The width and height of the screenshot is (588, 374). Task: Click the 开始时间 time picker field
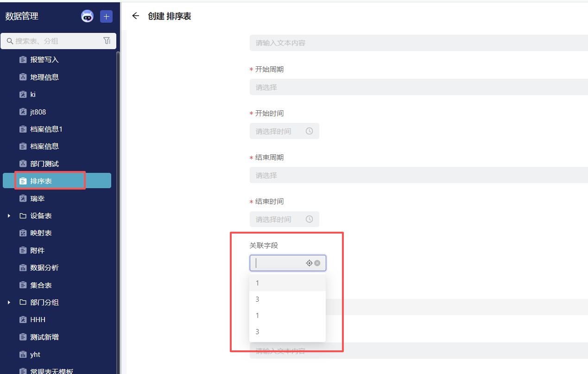click(x=284, y=131)
